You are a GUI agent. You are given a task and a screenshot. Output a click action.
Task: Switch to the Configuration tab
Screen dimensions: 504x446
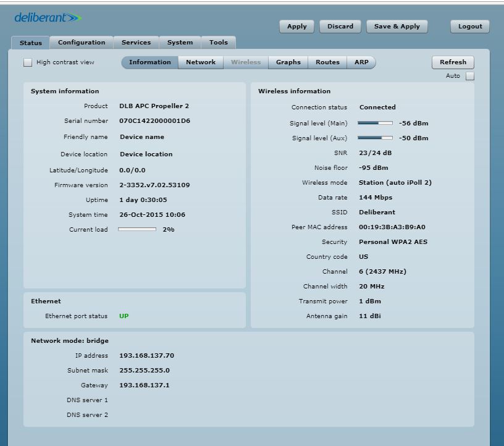(82, 43)
